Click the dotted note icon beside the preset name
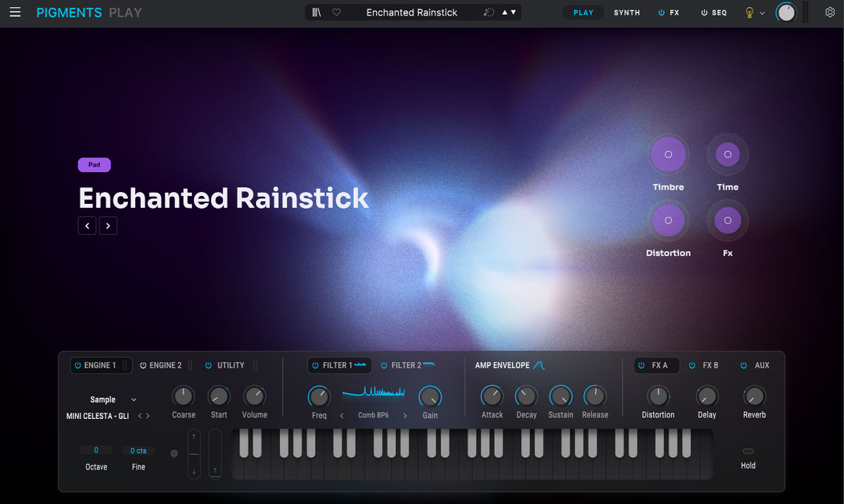The image size is (844, 504). 490,12
